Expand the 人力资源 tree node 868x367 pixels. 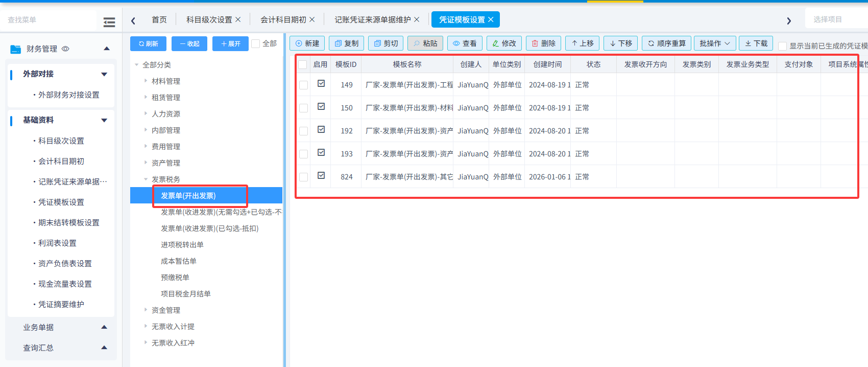pos(146,113)
